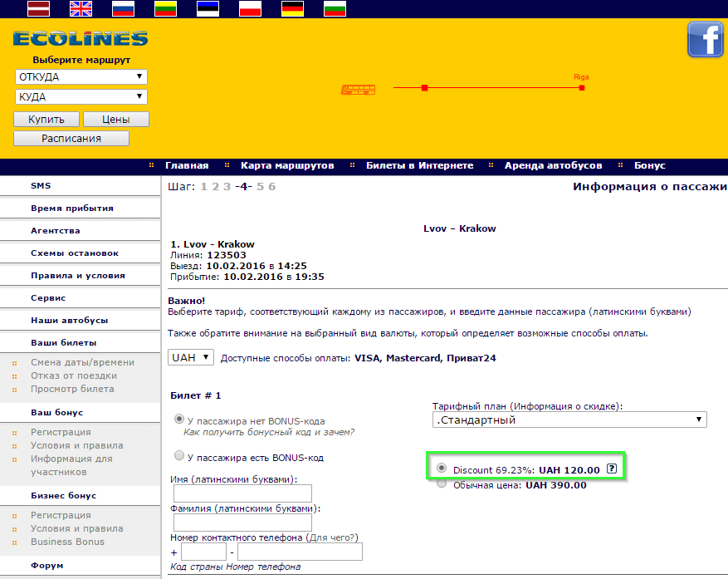Choose the Russian flag language icon

click(124, 9)
